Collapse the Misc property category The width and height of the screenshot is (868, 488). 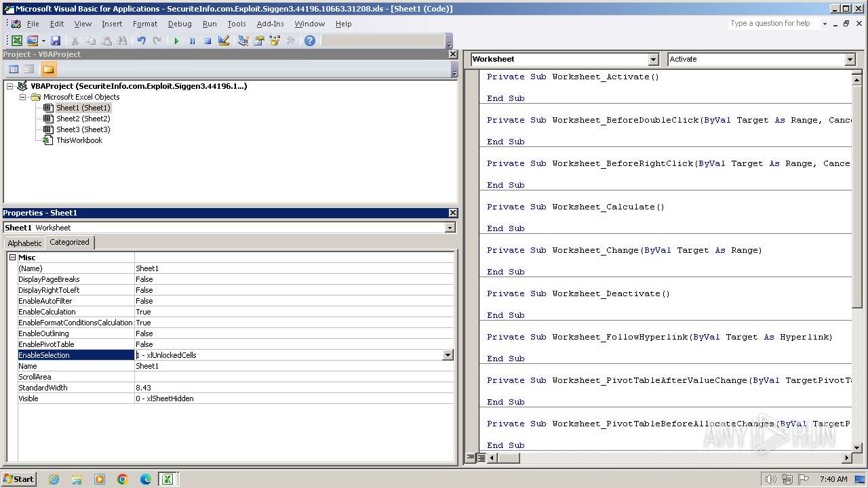point(12,258)
